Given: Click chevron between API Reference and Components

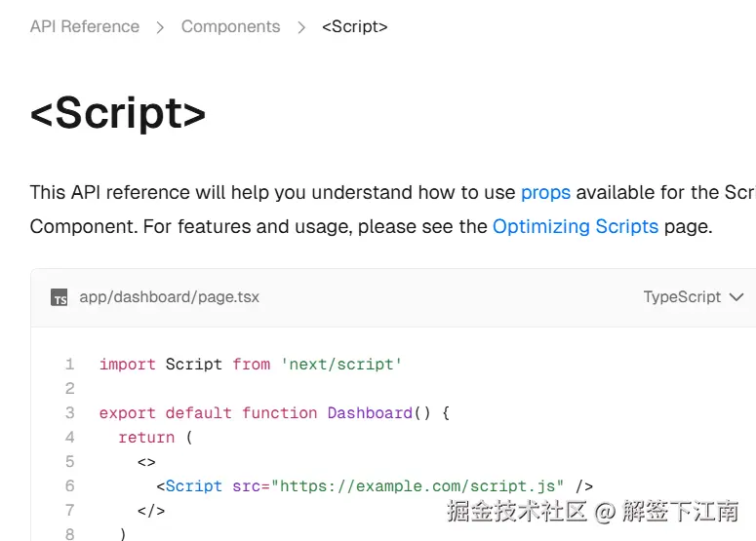Looking at the screenshot, I should point(161,27).
